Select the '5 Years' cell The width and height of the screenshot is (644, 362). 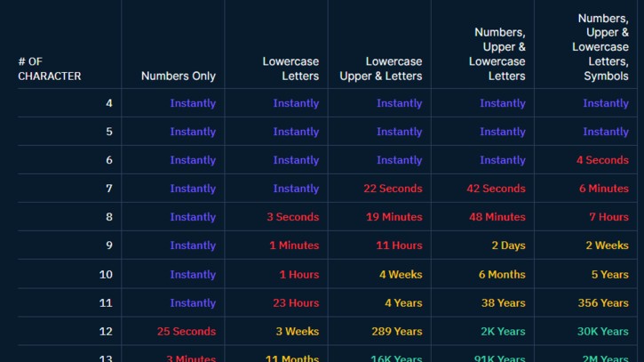point(609,275)
